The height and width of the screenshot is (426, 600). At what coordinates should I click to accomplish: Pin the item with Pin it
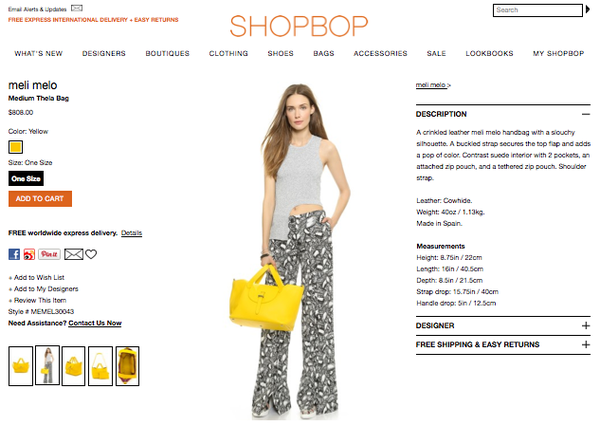pos(49,254)
